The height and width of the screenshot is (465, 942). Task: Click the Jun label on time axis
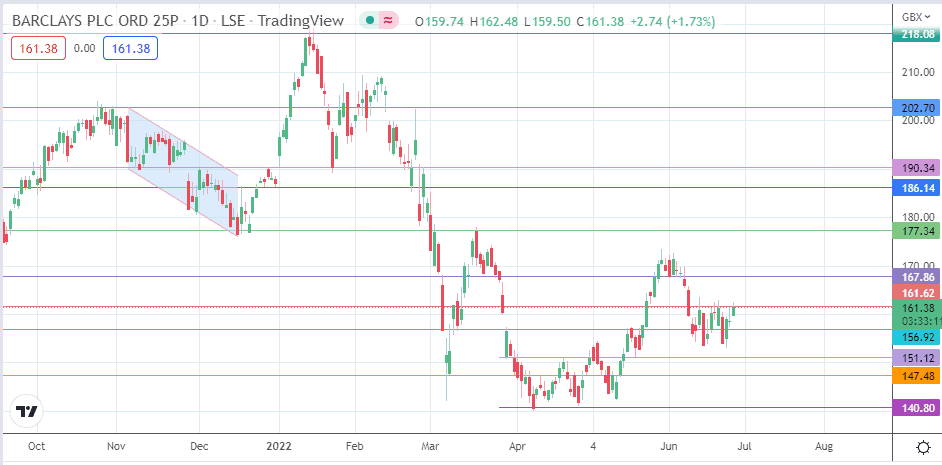pyautogui.click(x=669, y=446)
